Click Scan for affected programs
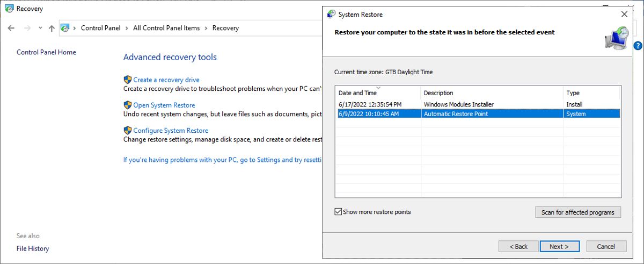Viewport: 644px width, 264px height. [x=577, y=212]
